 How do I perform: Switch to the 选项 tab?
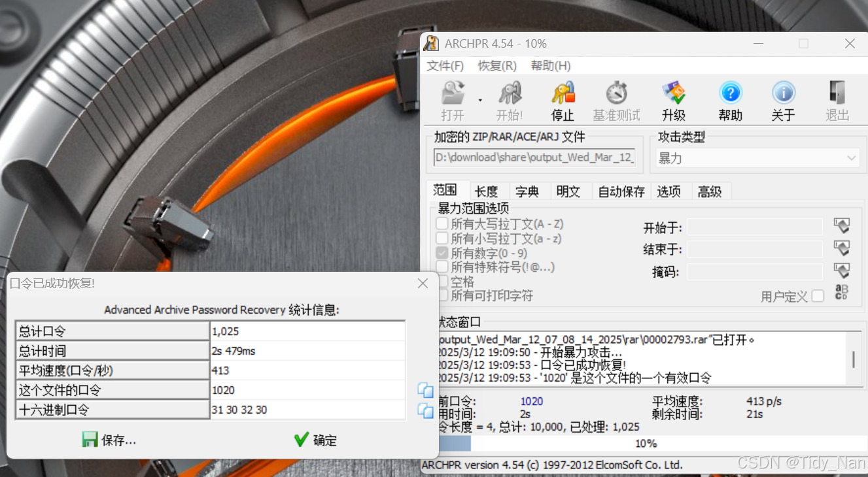[668, 191]
